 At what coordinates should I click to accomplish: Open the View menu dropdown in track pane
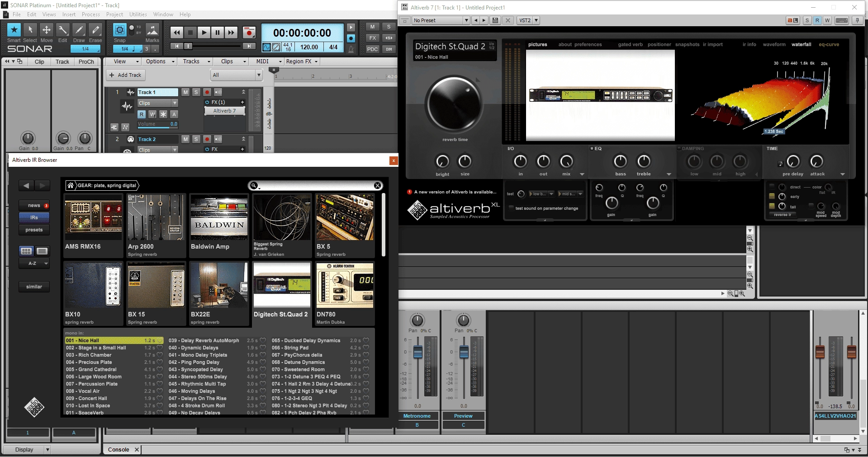pyautogui.click(x=126, y=61)
